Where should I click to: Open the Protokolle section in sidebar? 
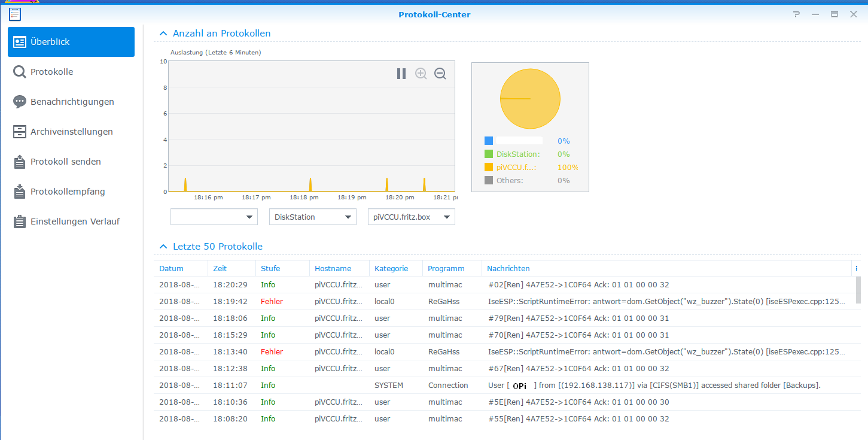click(71, 72)
